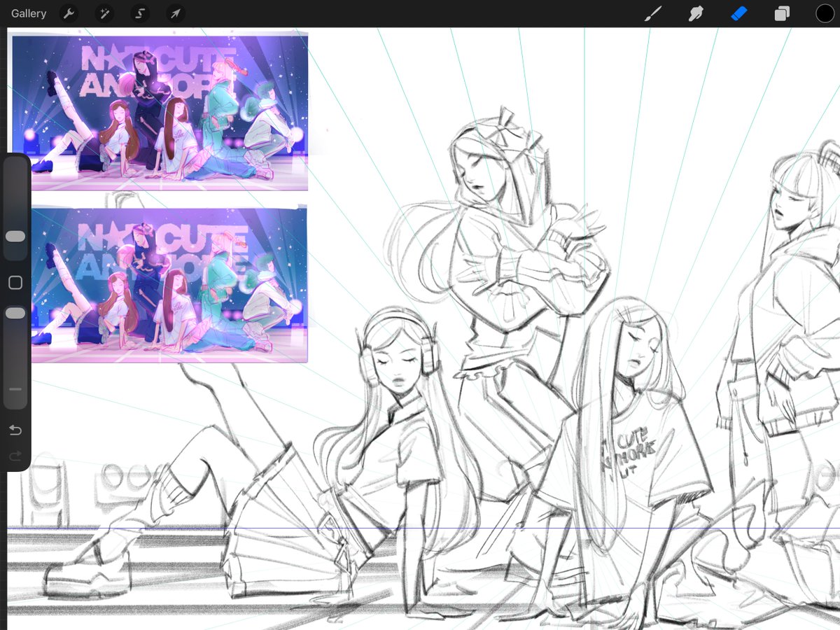
Task: Open the Actions wrench menu
Action: [68, 13]
